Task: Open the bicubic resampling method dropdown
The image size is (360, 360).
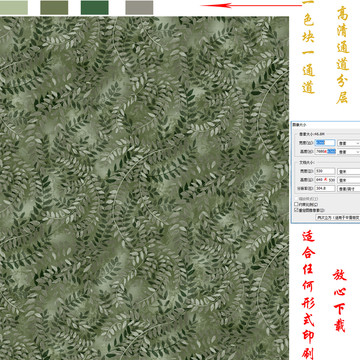Action: click(x=338, y=217)
